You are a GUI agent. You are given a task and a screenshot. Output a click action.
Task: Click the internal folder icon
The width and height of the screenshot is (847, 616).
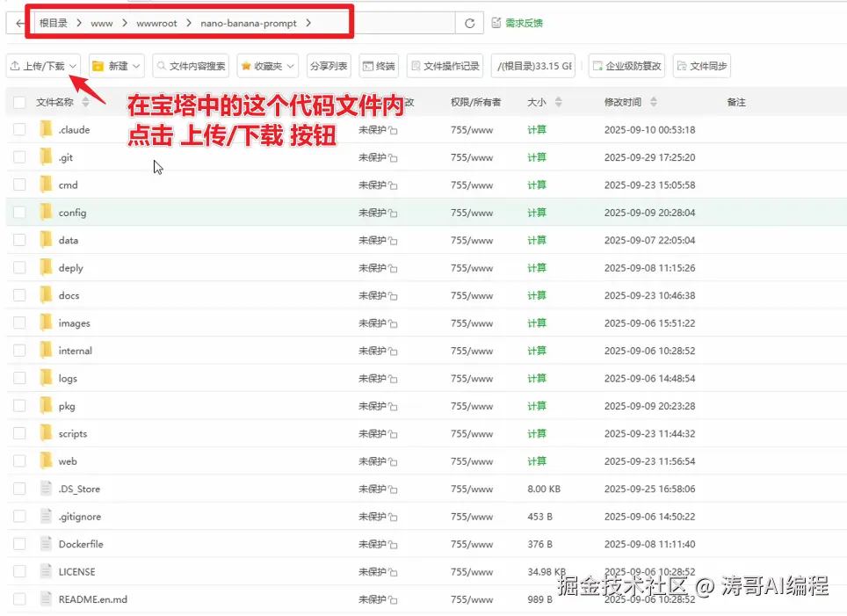[46, 350]
